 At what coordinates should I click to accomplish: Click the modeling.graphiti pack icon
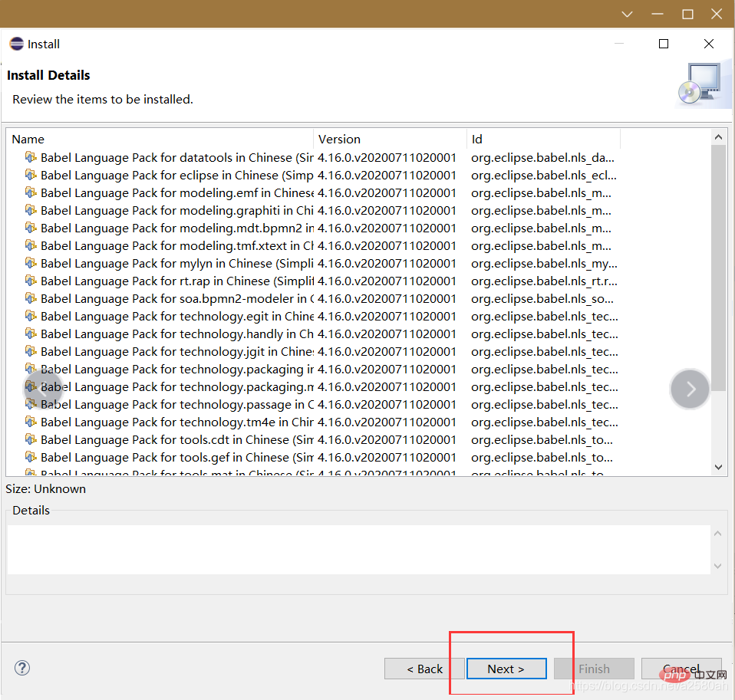(x=31, y=210)
